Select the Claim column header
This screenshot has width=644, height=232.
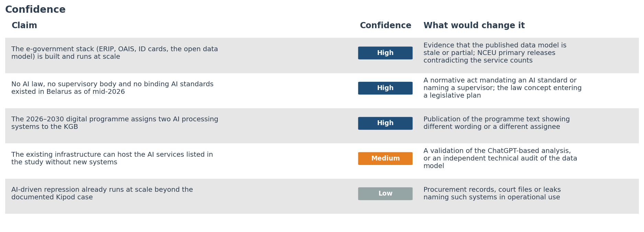24,26
